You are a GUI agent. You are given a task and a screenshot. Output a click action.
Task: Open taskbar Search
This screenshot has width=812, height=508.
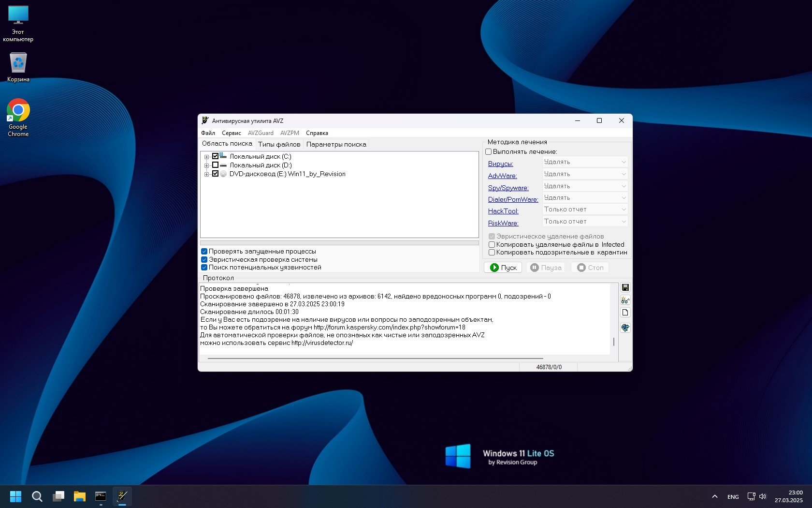click(x=37, y=496)
